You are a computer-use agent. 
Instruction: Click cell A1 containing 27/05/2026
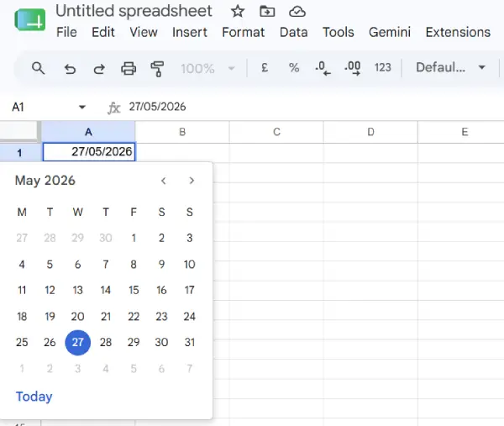[89, 152]
